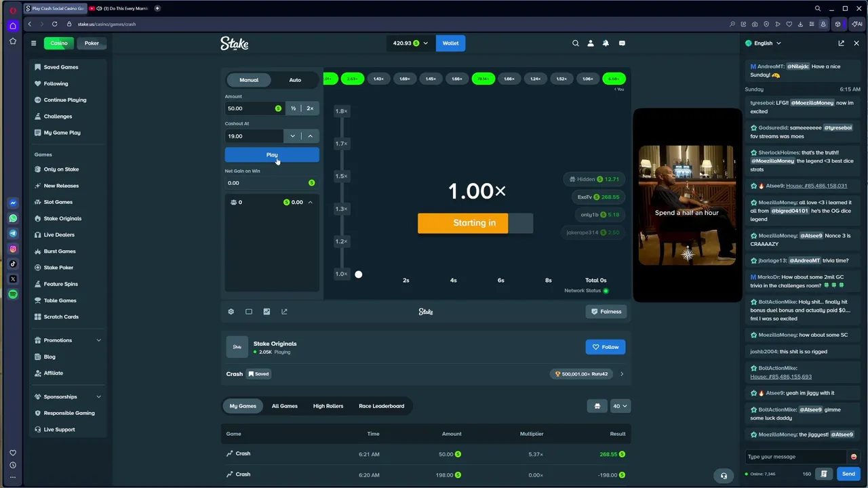
Task: Decrease Cashout At value with down arrow
Action: (x=292, y=136)
